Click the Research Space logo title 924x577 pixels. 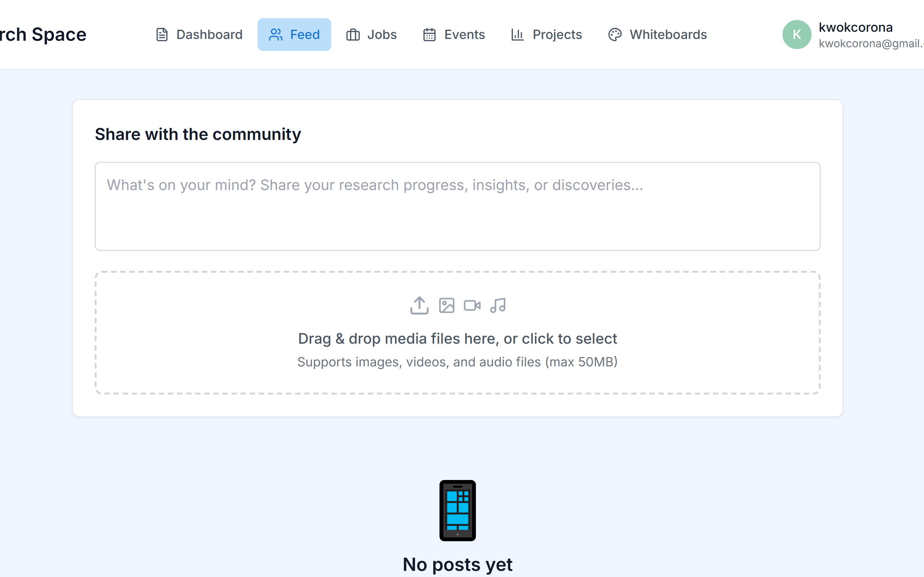(43, 35)
